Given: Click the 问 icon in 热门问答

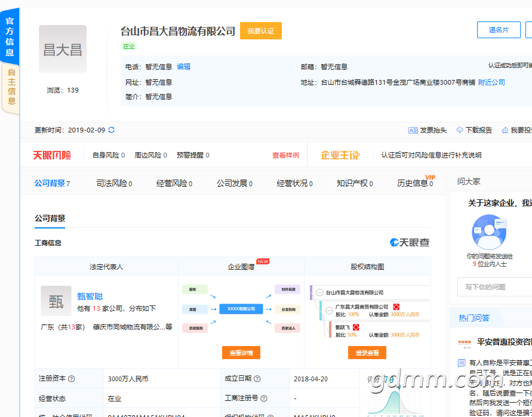Looking at the screenshot, I should tap(462, 363).
